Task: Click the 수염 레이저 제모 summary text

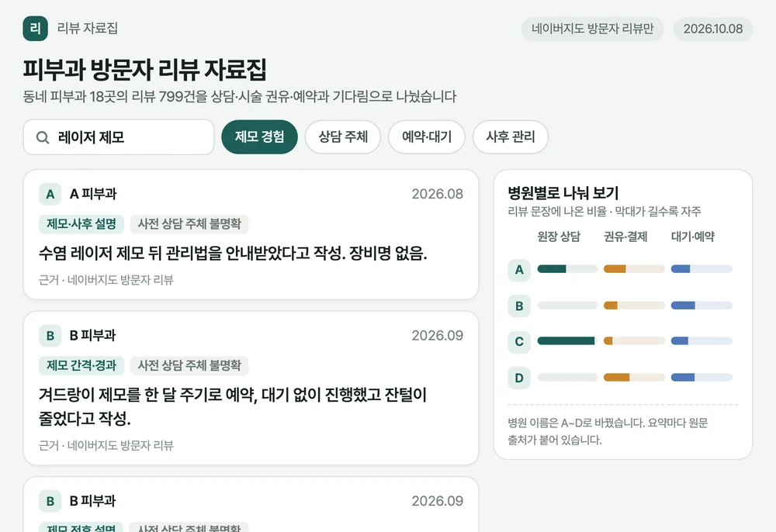Action: coord(233,253)
